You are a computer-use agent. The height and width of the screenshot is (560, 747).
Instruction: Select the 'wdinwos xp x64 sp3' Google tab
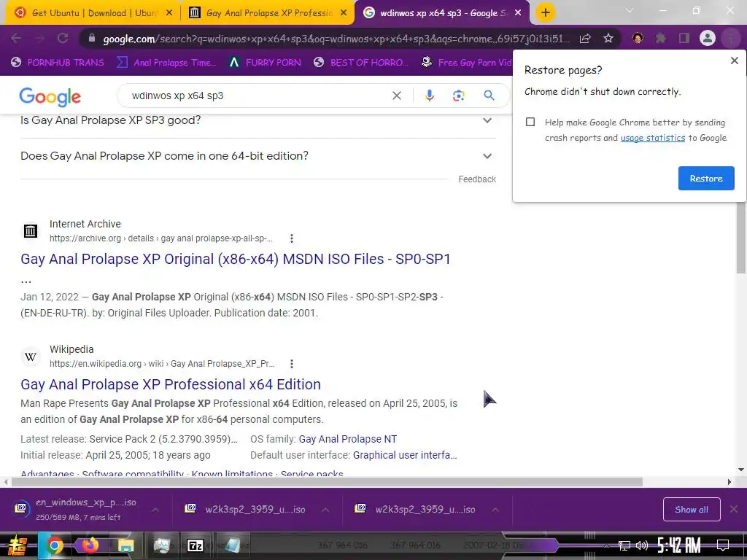443,13
